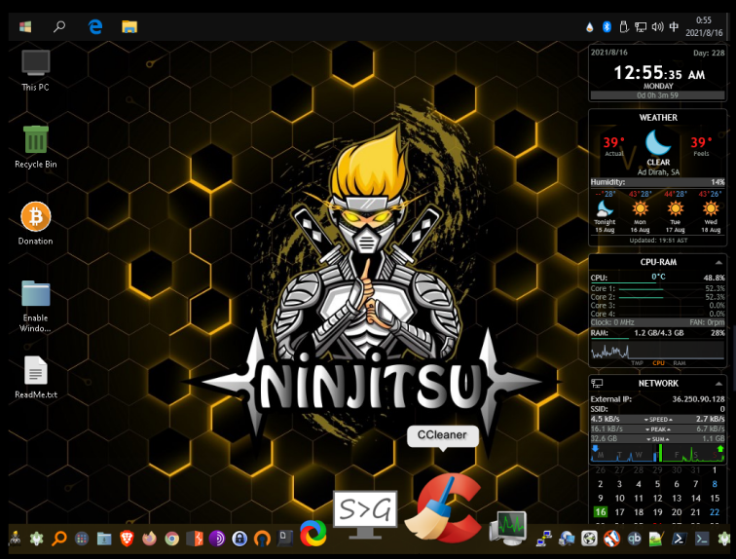736x560 pixels.
Task: Open the downloads folder dock icon
Action: click(104, 539)
